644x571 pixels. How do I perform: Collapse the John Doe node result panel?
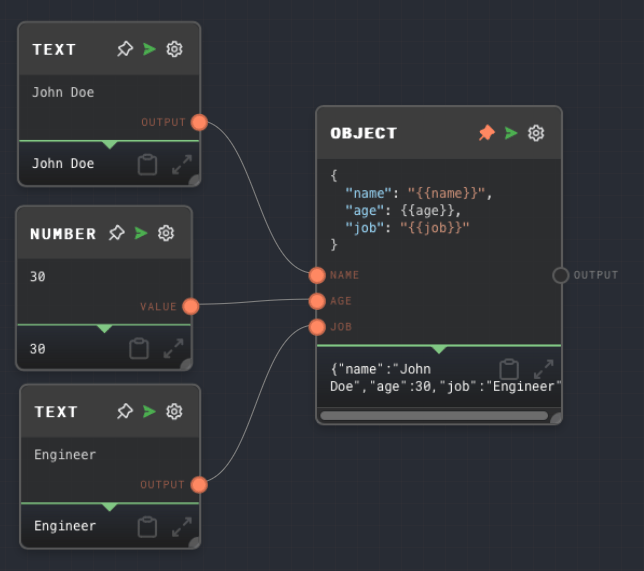pyautogui.click(x=110, y=145)
